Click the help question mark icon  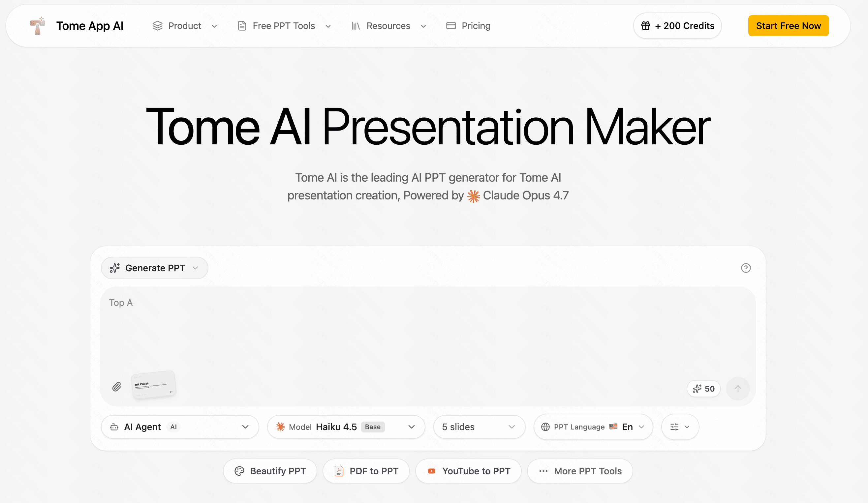746,268
